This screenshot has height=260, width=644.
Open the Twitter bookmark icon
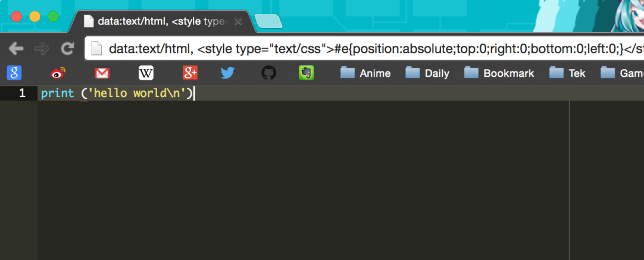(227, 73)
